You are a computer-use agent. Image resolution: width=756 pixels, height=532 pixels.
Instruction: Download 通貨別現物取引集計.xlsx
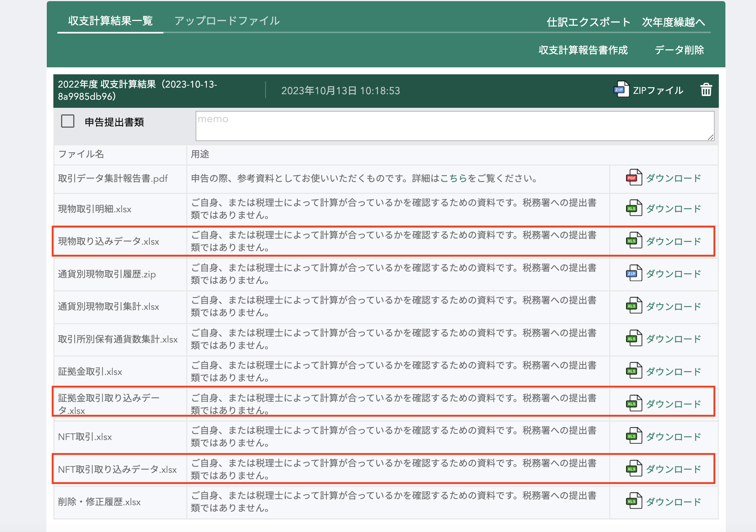(x=674, y=306)
